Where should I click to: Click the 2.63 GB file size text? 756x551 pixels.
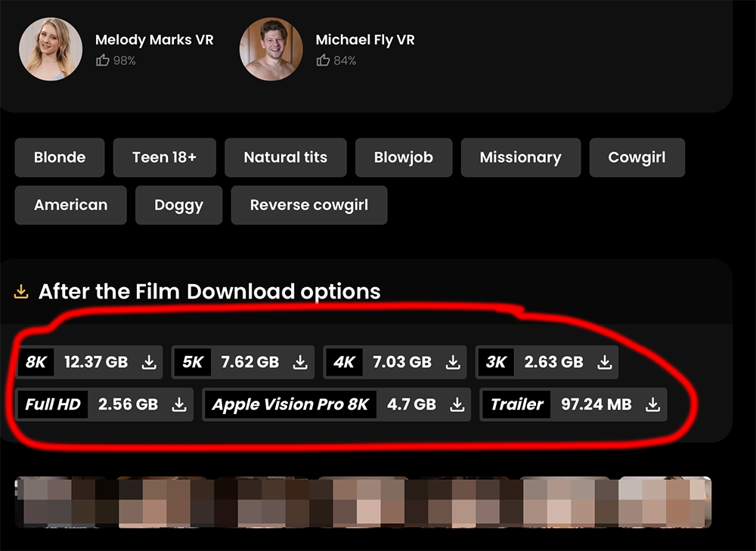coord(554,362)
